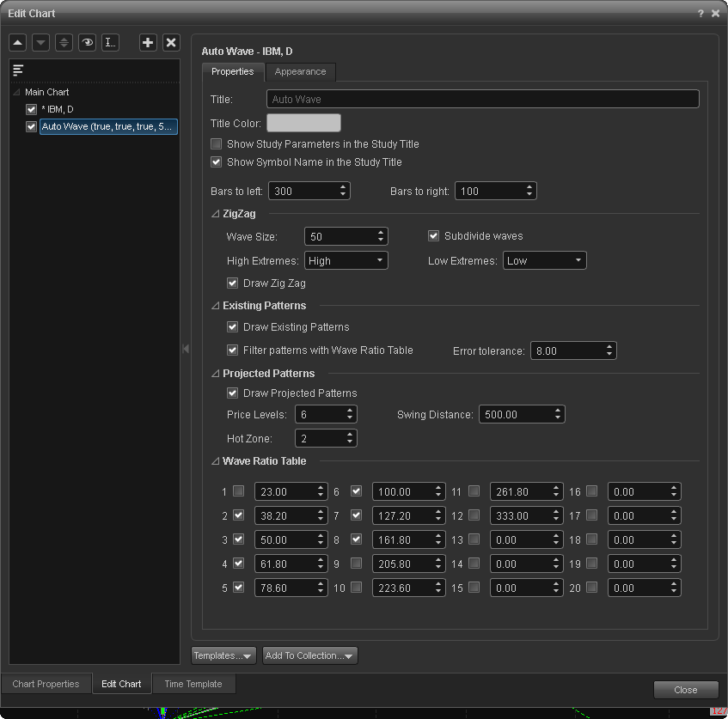Enable wave ratio 9 checkbox (205.80)
The width and height of the screenshot is (728, 719).
tap(356, 563)
